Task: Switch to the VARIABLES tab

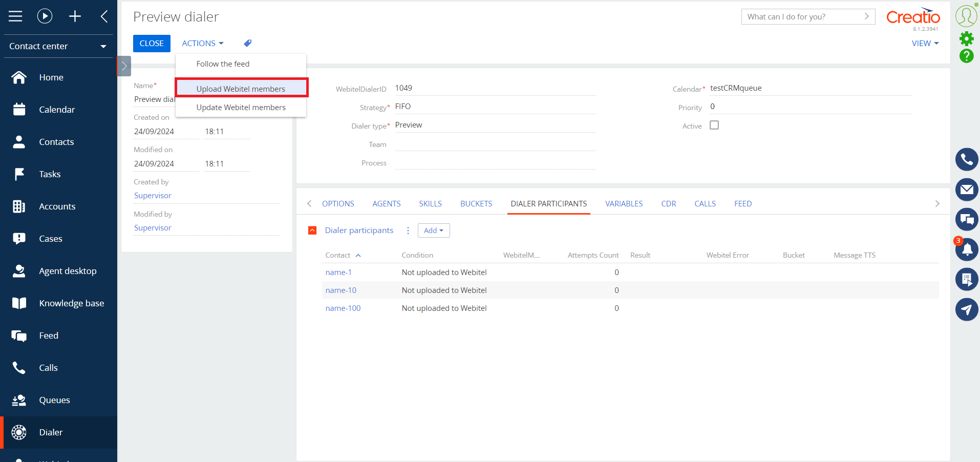Action: pos(624,204)
